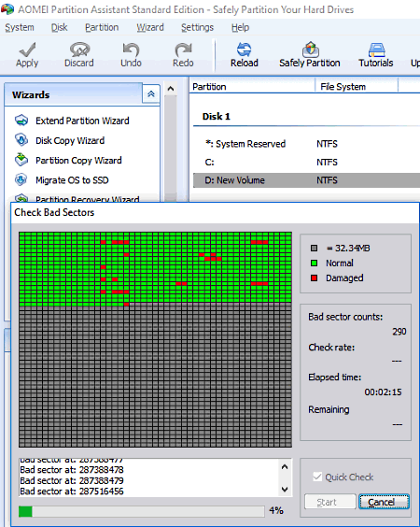Click the File System column header
The image size is (420, 527).
click(x=357, y=87)
